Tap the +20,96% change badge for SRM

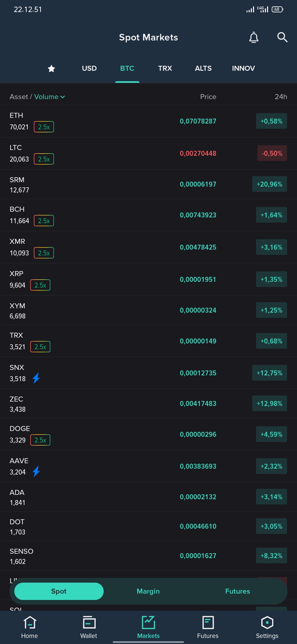coord(269,184)
